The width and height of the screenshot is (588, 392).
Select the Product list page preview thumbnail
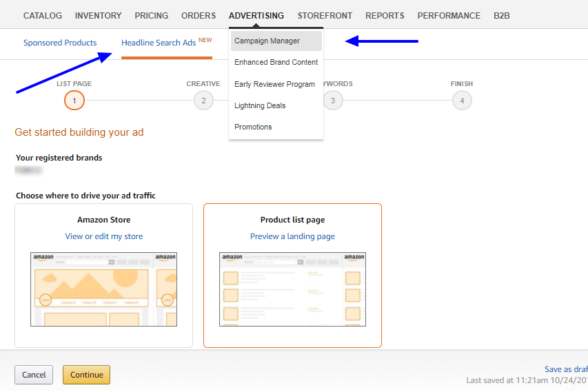tap(292, 289)
